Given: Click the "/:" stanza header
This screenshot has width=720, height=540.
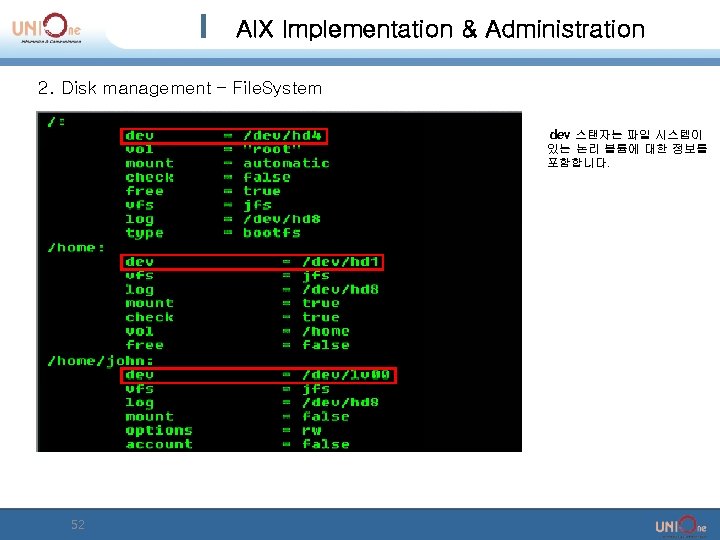Looking at the screenshot, I should 56,122.
